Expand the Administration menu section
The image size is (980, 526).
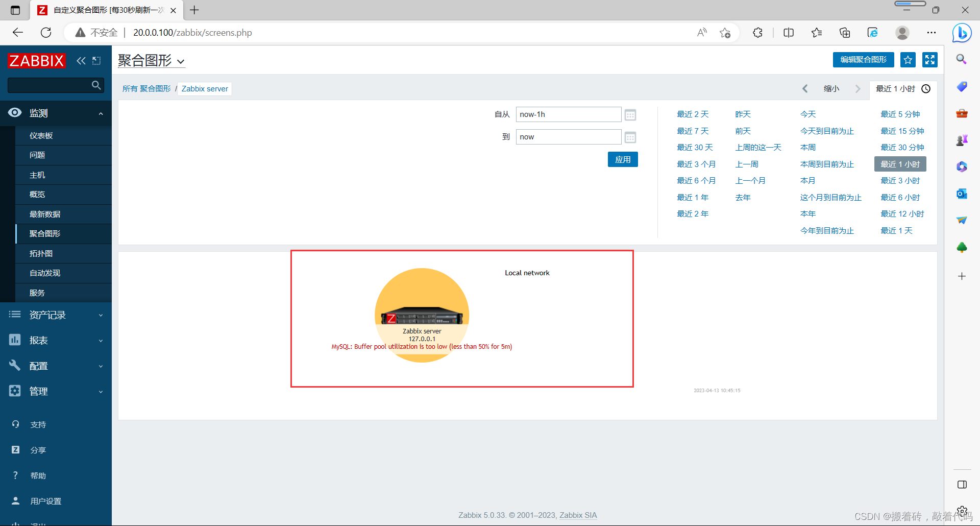pyautogui.click(x=56, y=391)
